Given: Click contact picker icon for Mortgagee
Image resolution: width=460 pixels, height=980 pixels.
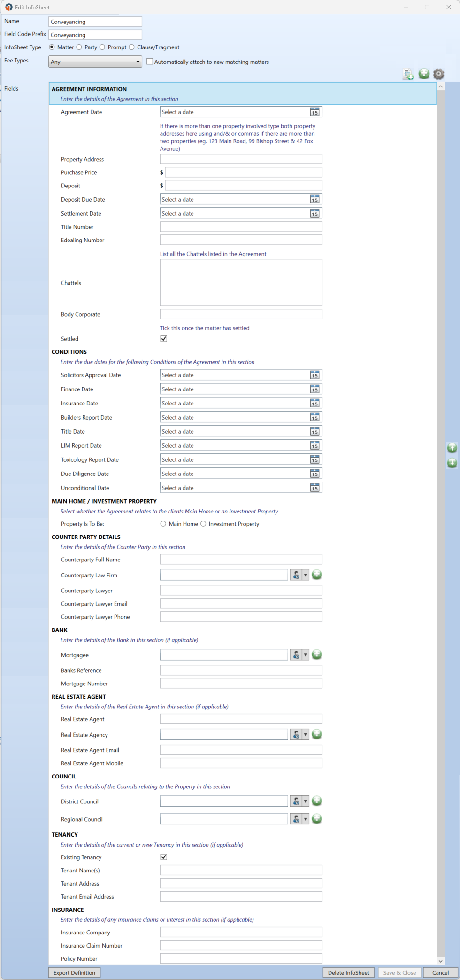Looking at the screenshot, I should coord(296,655).
